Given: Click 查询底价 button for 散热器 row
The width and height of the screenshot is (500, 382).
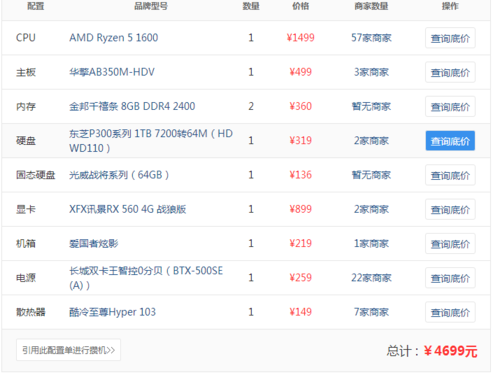Looking at the screenshot, I should click(450, 312).
